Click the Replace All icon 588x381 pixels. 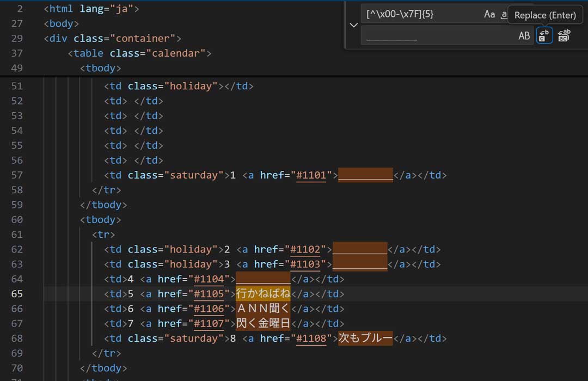[563, 36]
